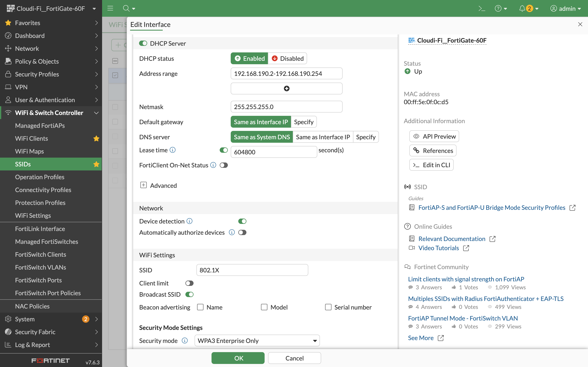Screen dimensions: 588x367
Task: Open the Security Fabric sidebar menu
Action: (x=35, y=332)
